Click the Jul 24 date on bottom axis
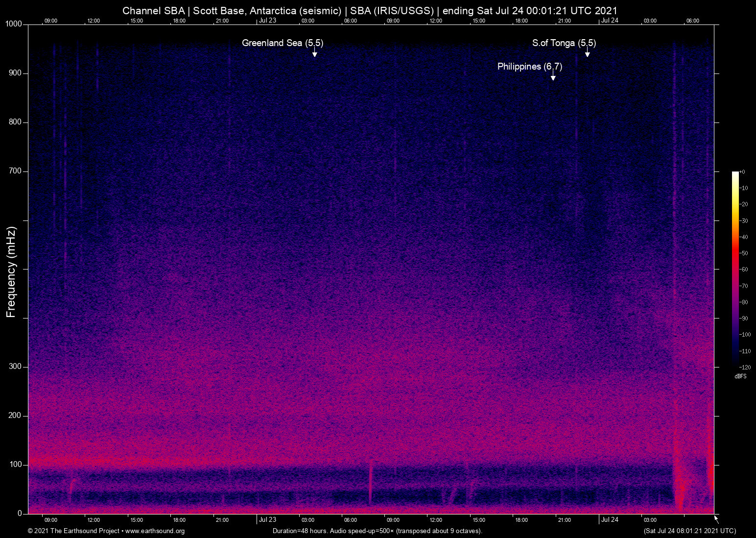The image size is (756, 538). 610,520
